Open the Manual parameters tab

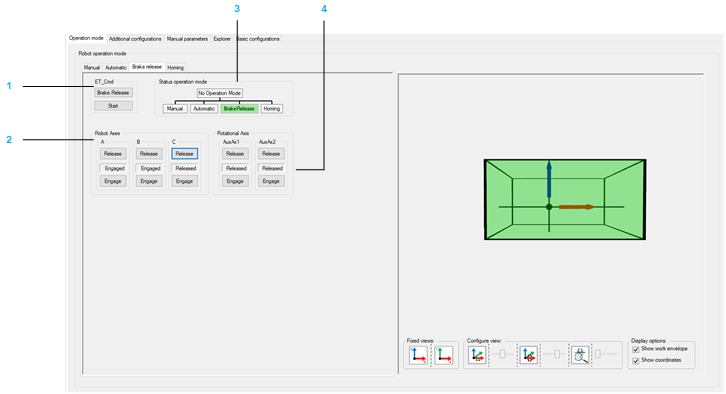click(187, 39)
